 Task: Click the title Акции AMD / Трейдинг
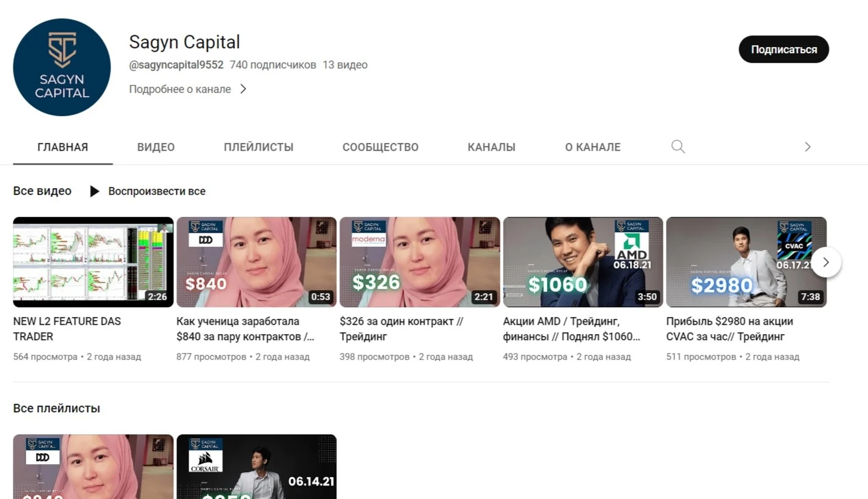point(572,329)
